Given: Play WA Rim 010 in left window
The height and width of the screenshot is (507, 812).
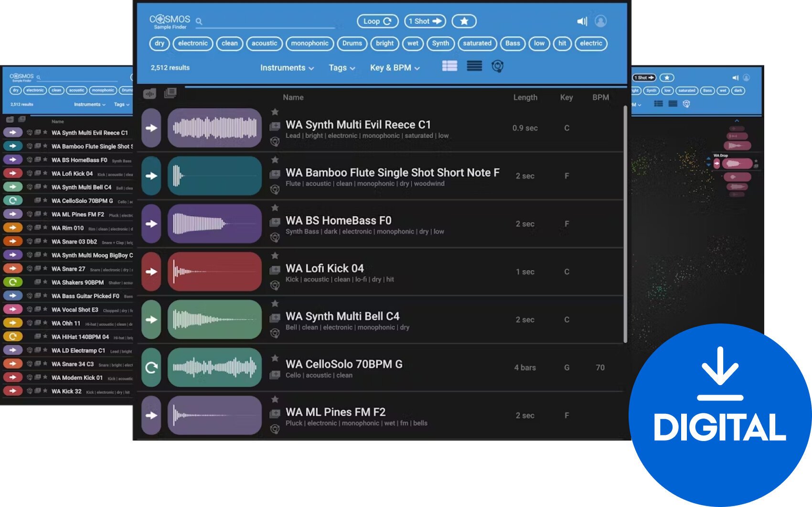Looking at the screenshot, I should point(13,228).
